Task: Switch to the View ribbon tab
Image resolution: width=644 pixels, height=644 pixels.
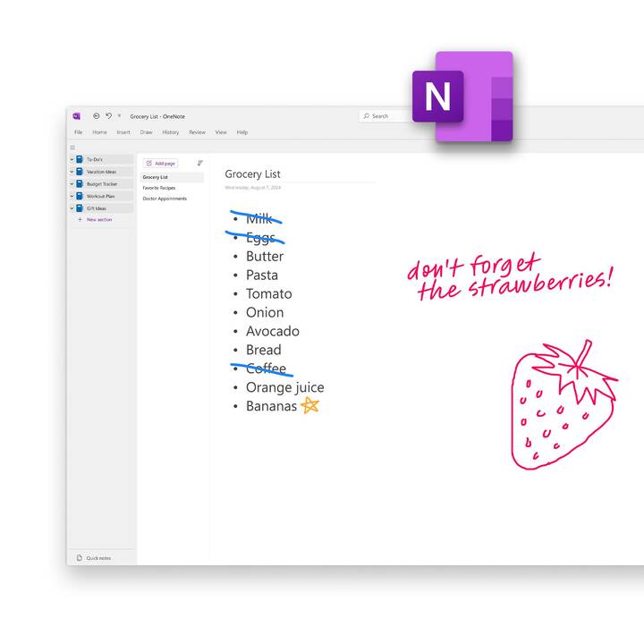Action: (x=220, y=132)
